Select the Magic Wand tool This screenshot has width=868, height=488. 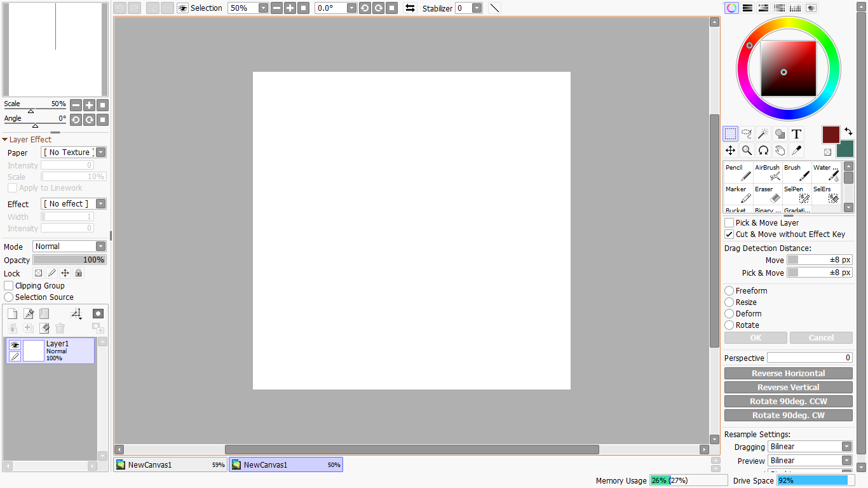763,134
